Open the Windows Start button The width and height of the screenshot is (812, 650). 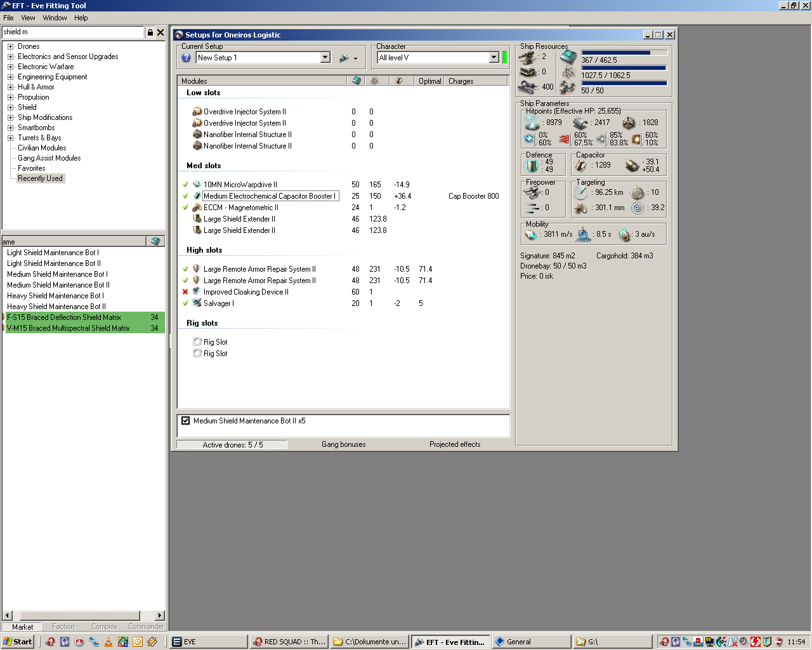(18, 642)
